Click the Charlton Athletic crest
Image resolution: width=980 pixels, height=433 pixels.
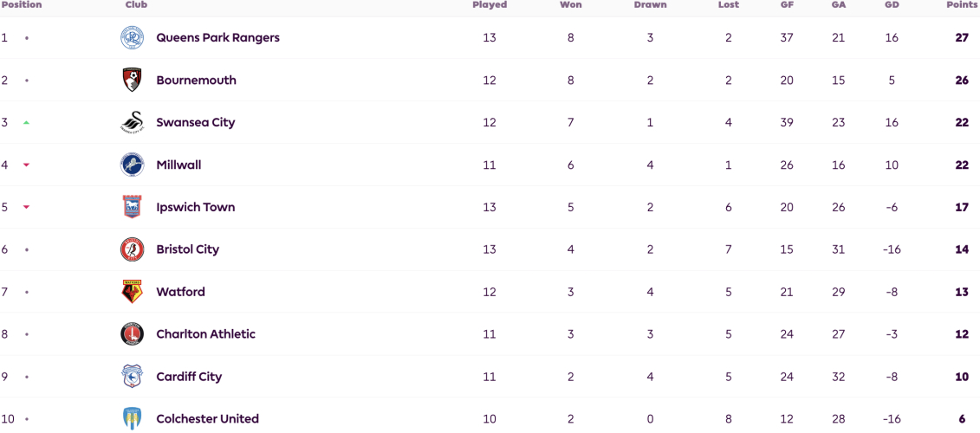click(132, 334)
